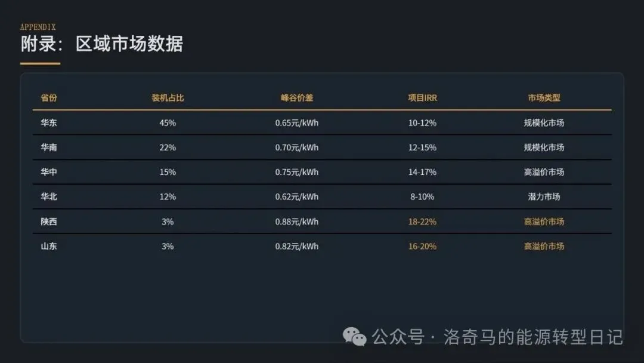Click the 市场类型 column header
The height and width of the screenshot is (363, 644).
544,98
